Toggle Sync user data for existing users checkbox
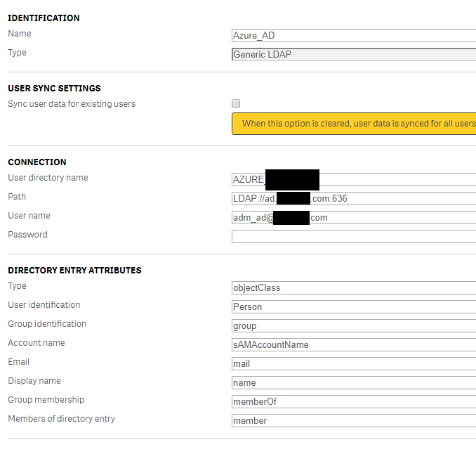This screenshot has height=454, width=476. coord(236,103)
